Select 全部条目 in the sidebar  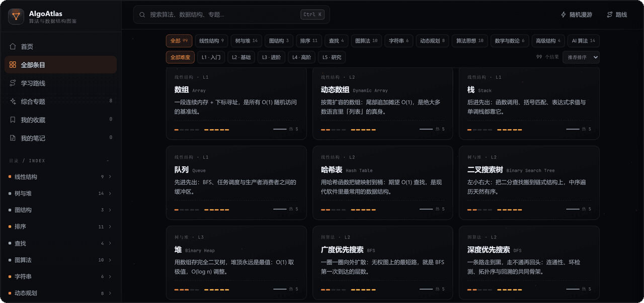(x=61, y=65)
